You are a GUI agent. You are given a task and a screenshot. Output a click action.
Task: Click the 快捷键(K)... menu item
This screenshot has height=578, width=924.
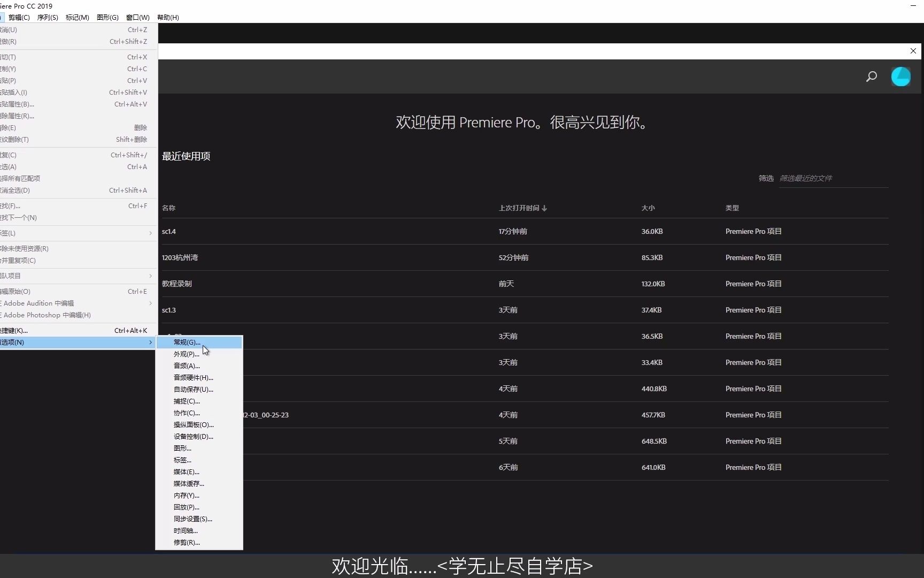tap(78, 330)
